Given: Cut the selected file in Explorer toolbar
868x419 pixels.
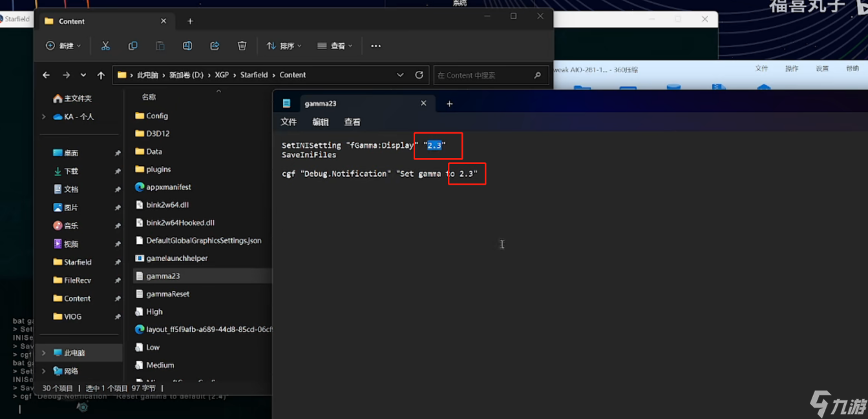Looking at the screenshot, I should (x=105, y=46).
